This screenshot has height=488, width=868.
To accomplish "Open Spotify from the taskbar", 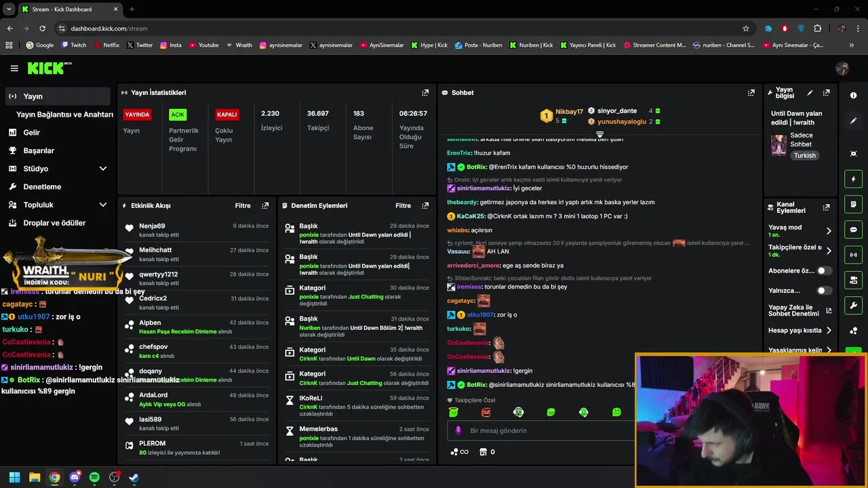I will click(x=94, y=477).
